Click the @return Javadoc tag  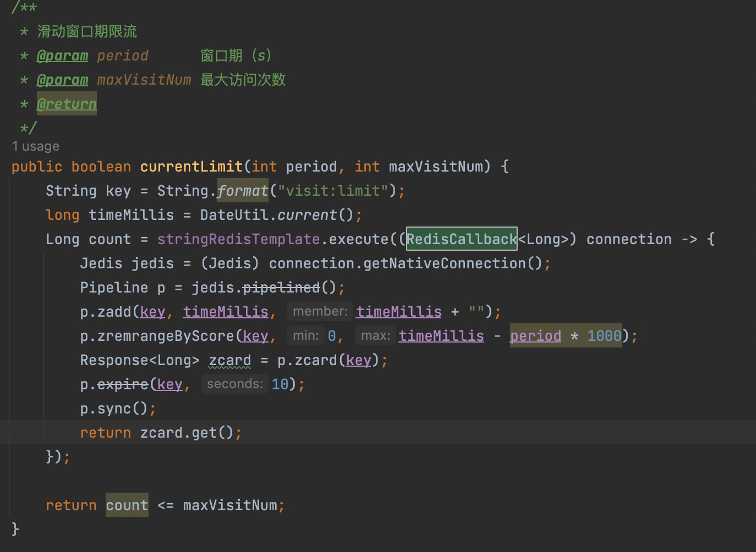coord(67,104)
